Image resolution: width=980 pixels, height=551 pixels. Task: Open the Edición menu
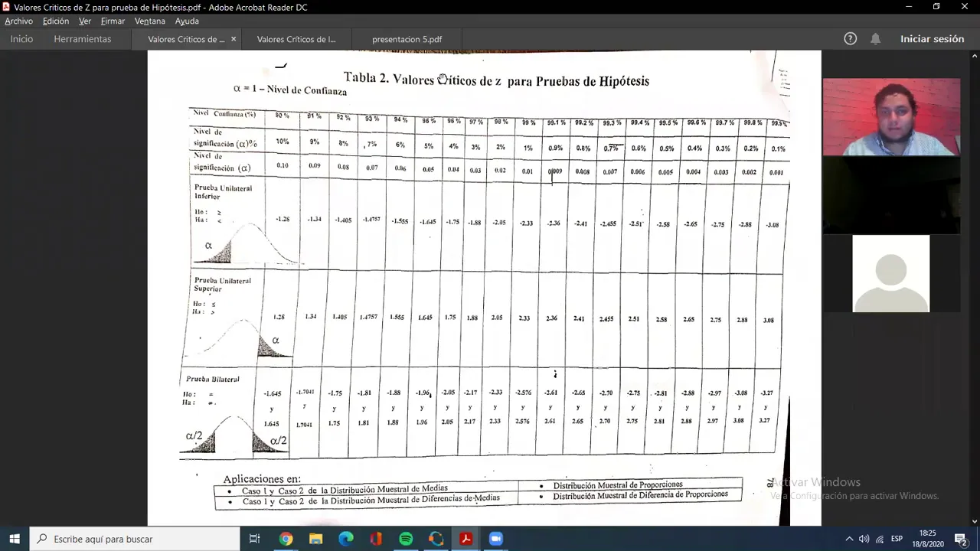[55, 21]
